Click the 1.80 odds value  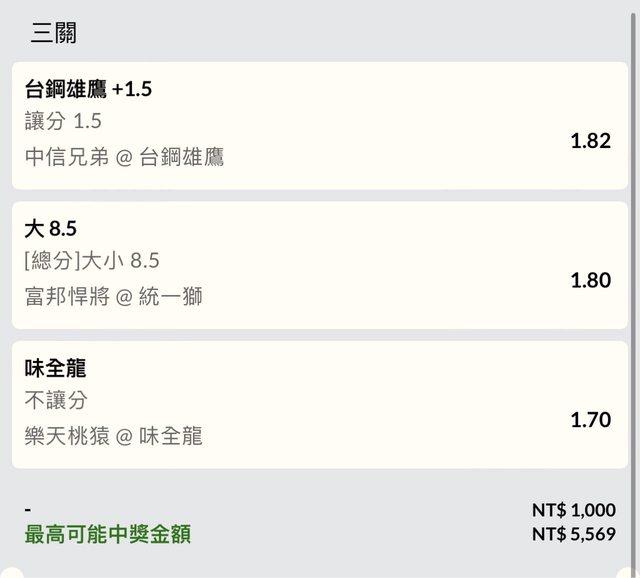pos(590,280)
